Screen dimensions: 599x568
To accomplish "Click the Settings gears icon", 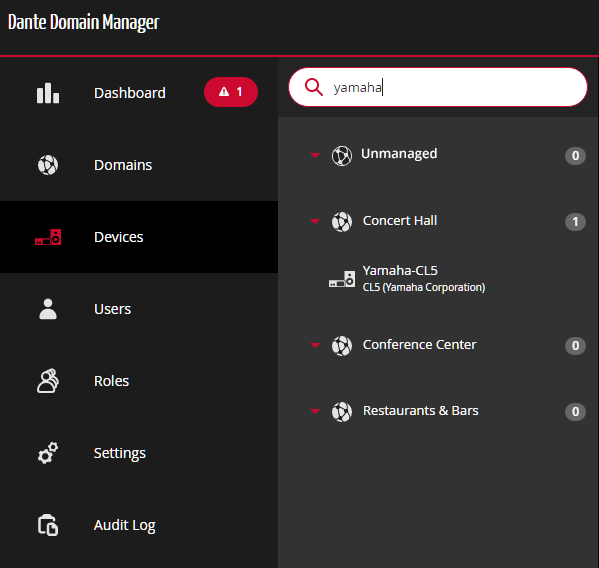I will tap(48, 453).
